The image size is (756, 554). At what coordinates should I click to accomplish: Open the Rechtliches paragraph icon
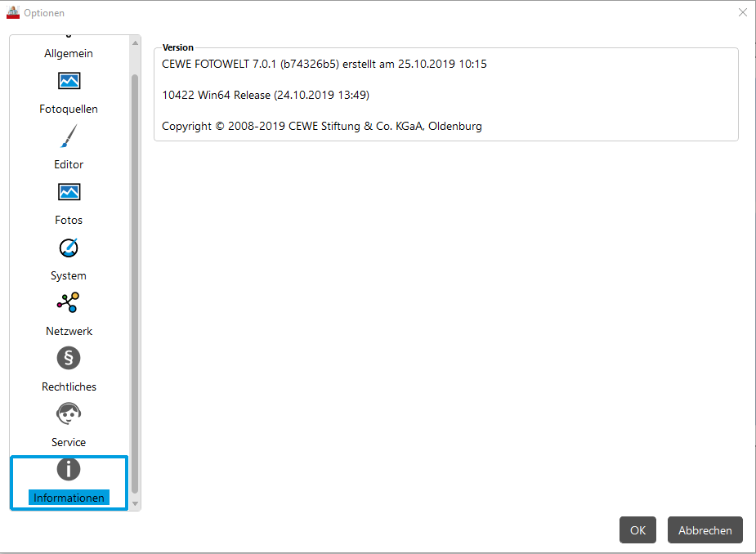pos(69,358)
